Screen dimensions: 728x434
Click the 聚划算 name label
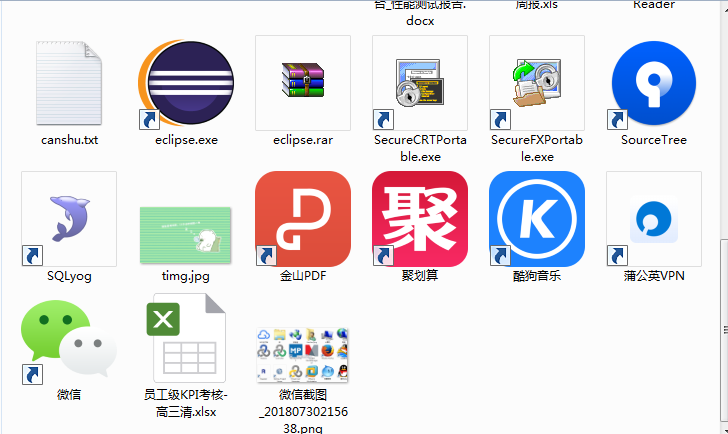click(420, 276)
